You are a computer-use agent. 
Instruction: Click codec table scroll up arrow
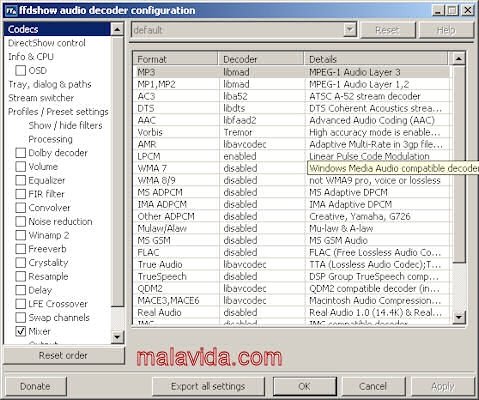click(x=459, y=59)
